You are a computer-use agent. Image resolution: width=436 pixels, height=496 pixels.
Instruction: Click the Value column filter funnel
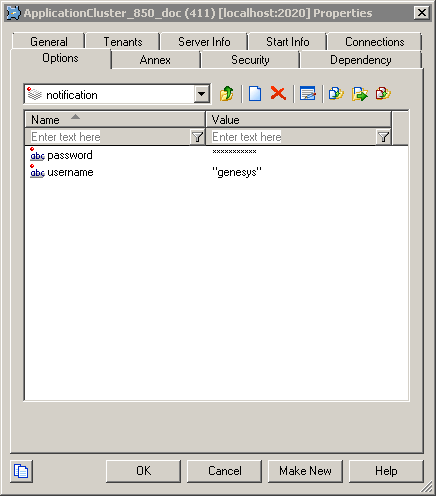tap(383, 137)
